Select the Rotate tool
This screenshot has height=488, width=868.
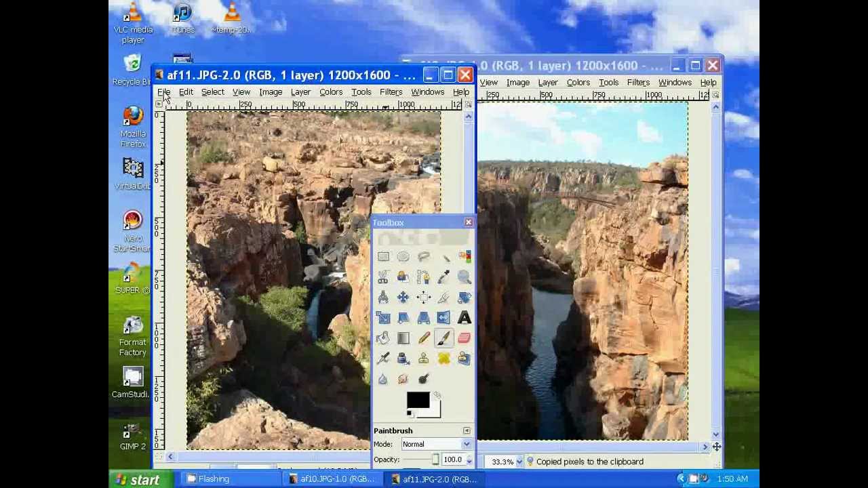465,298
